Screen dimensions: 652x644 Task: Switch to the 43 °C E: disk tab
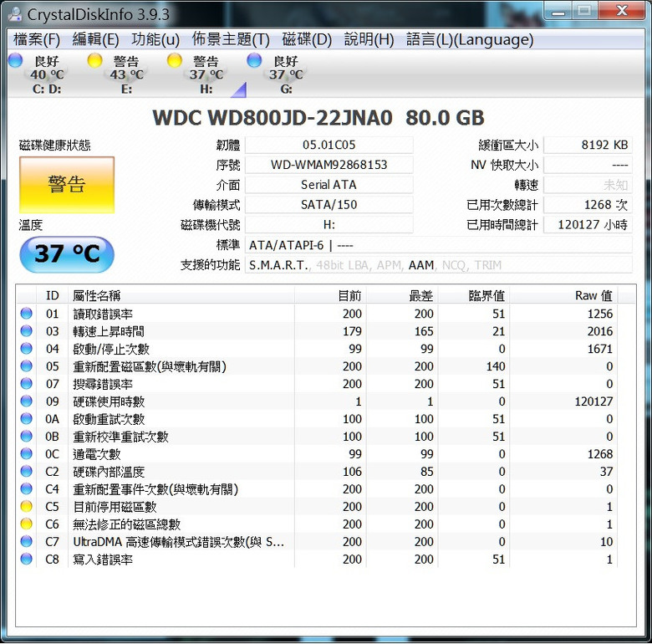coord(126,75)
